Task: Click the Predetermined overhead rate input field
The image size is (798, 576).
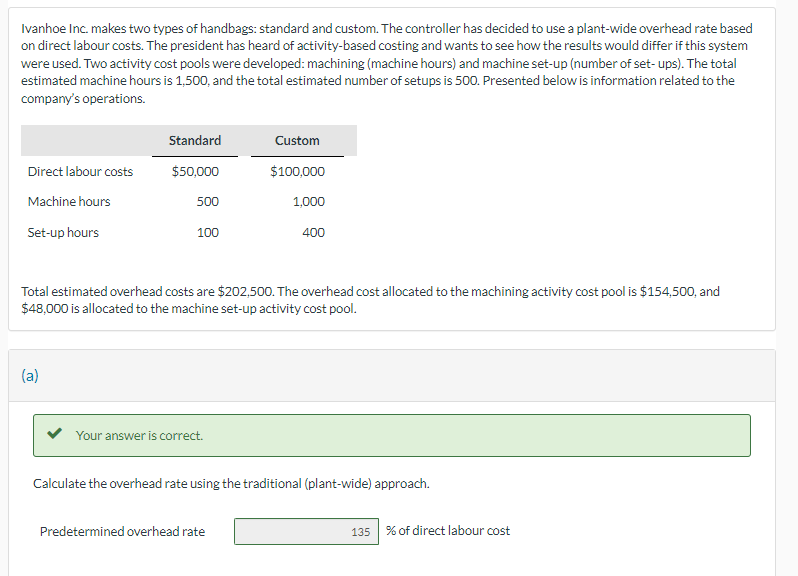Action: 306,531
